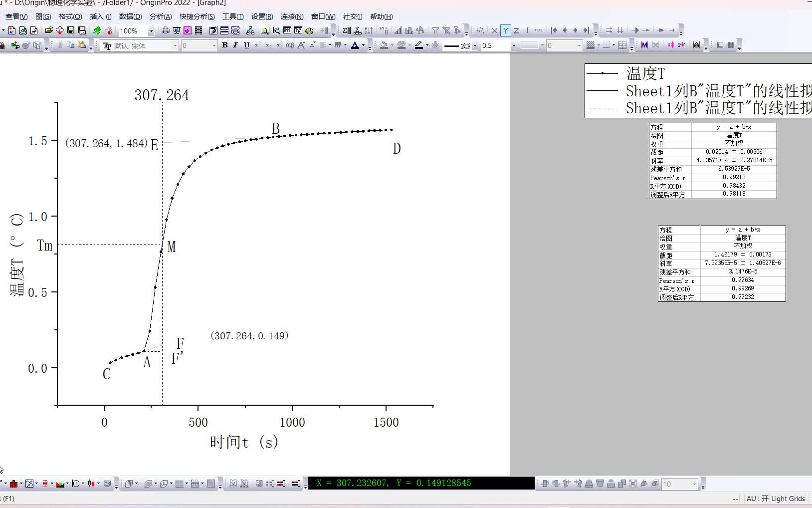Click the Save Project floppy disk icon

tap(71, 30)
